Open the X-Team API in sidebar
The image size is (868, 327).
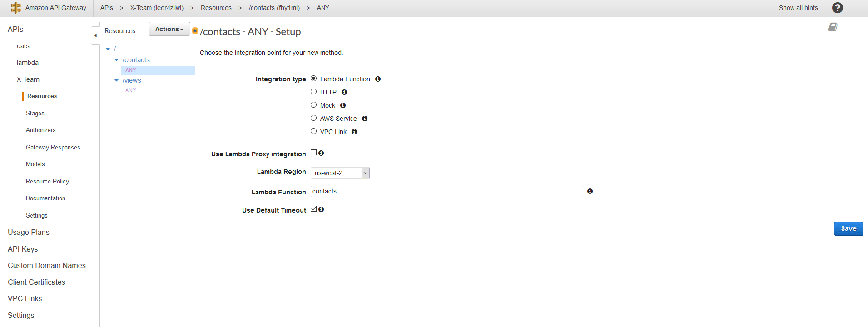pyautogui.click(x=28, y=79)
